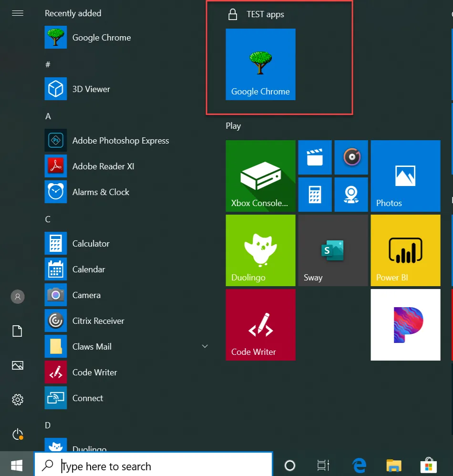
Task: Open the Pandora tile
Action: [405, 324]
